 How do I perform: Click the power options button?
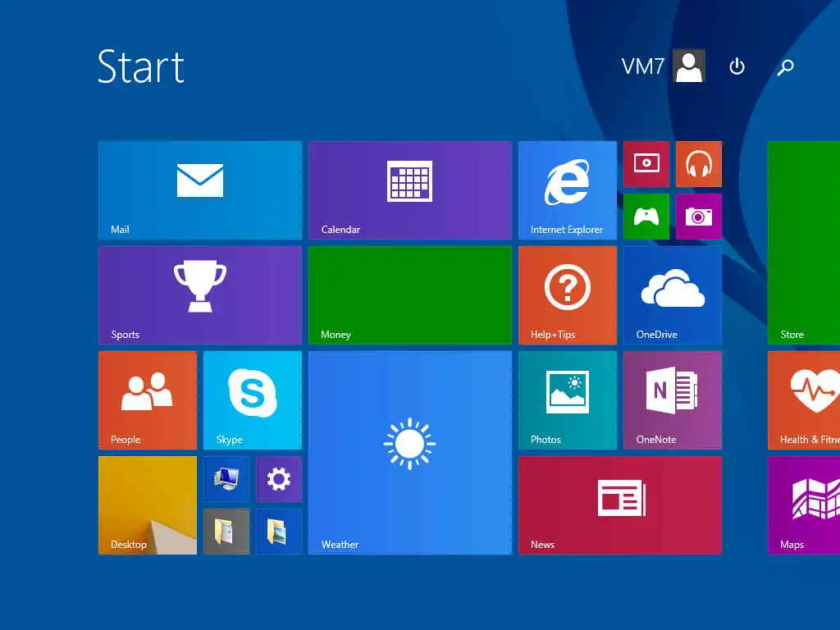[737, 66]
